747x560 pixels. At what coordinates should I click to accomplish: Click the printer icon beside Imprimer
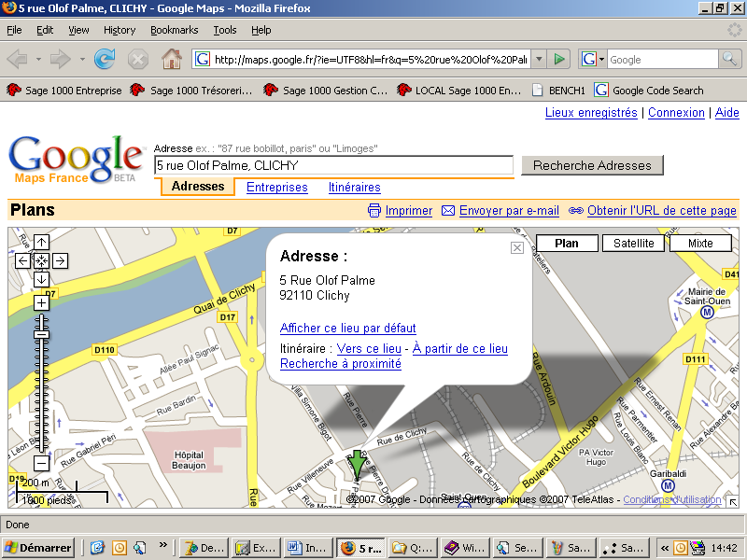tap(374, 211)
